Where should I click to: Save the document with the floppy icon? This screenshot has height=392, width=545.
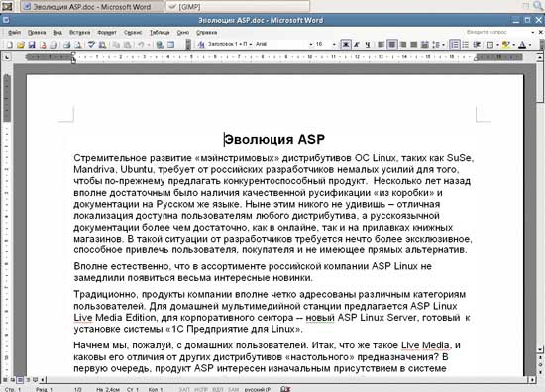32,45
